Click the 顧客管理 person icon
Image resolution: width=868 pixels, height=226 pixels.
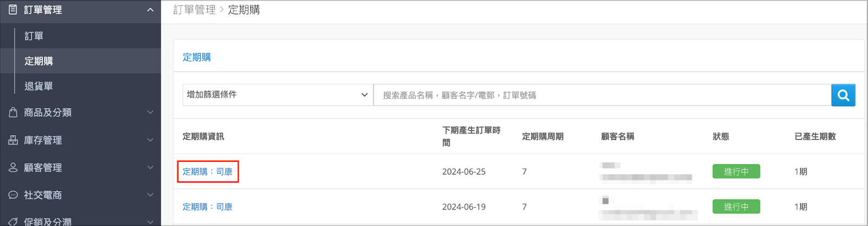point(13,167)
